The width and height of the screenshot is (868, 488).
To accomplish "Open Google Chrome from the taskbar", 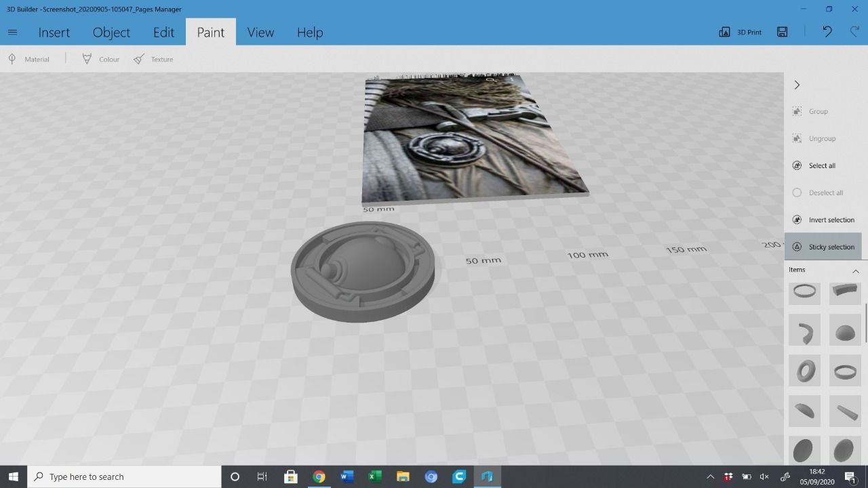I will click(319, 476).
